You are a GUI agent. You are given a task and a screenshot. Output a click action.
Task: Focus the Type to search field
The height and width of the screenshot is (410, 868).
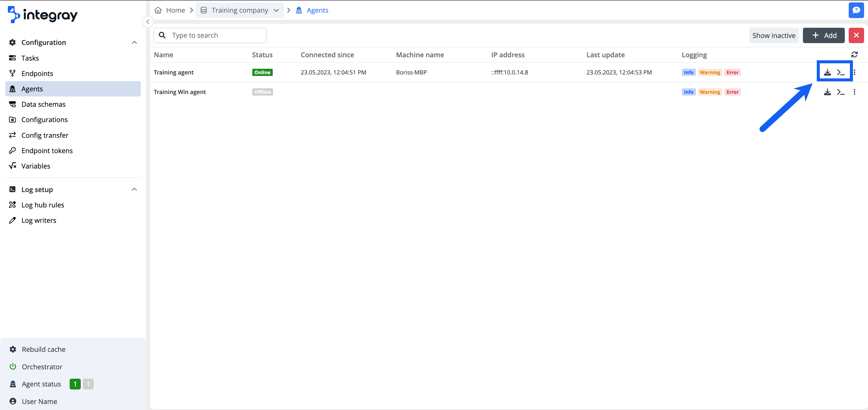(x=216, y=35)
